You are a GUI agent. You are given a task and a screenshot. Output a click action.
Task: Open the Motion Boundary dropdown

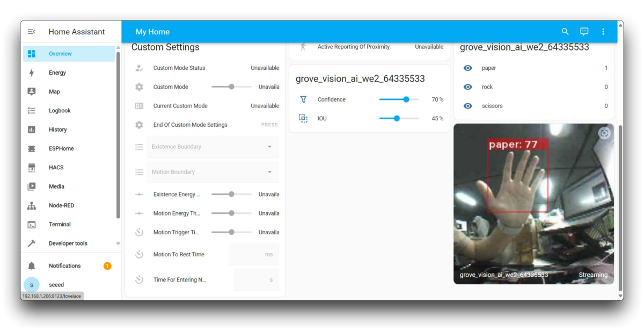(270, 172)
